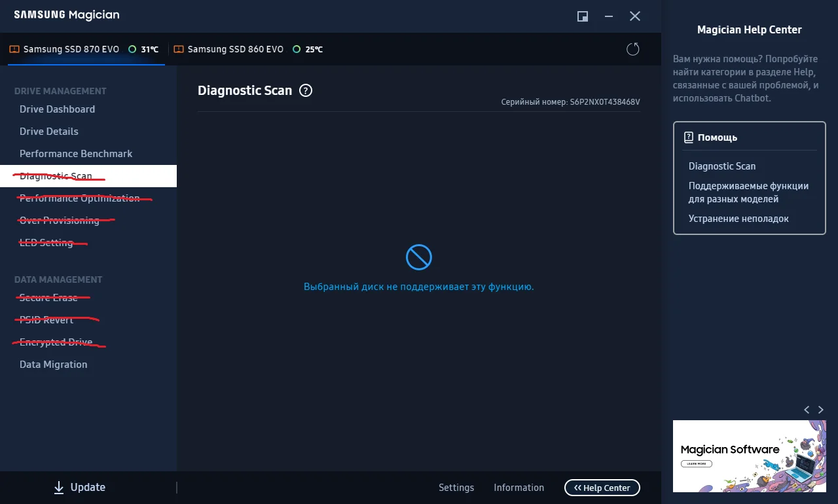Open Performance Optimization
Image resolution: width=838 pixels, height=504 pixels.
pos(80,198)
